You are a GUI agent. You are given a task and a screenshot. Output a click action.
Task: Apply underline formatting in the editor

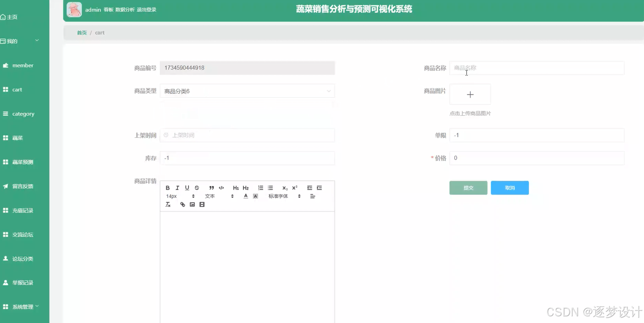[x=187, y=187]
